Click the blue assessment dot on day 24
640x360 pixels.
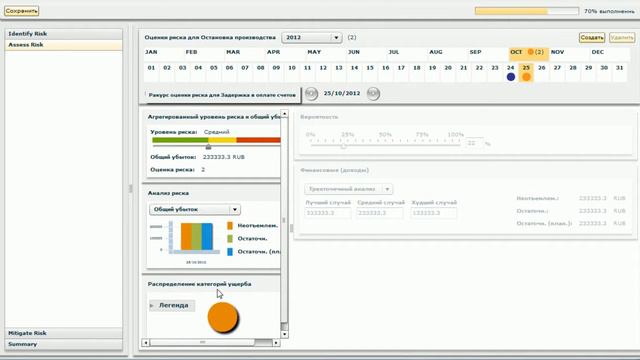click(x=511, y=77)
